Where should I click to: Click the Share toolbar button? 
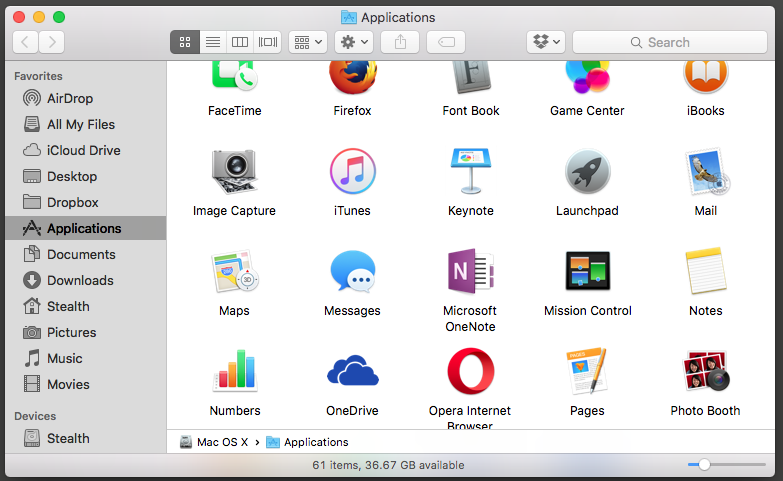click(x=400, y=42)
